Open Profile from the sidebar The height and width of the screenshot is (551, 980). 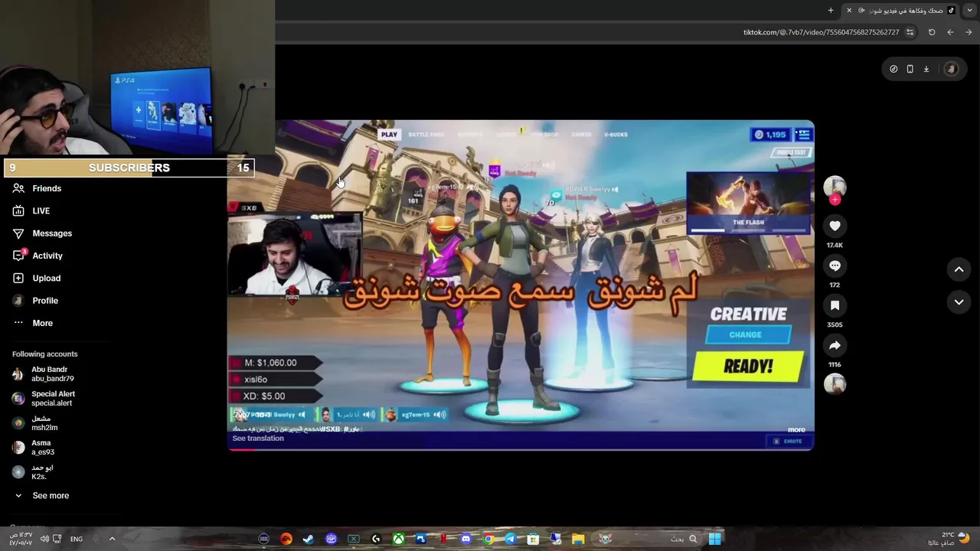tap(35, 301)
